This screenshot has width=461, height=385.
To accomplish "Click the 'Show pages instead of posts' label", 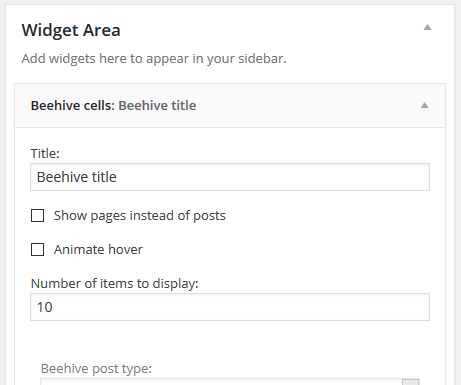I will (x=140, y=216).
